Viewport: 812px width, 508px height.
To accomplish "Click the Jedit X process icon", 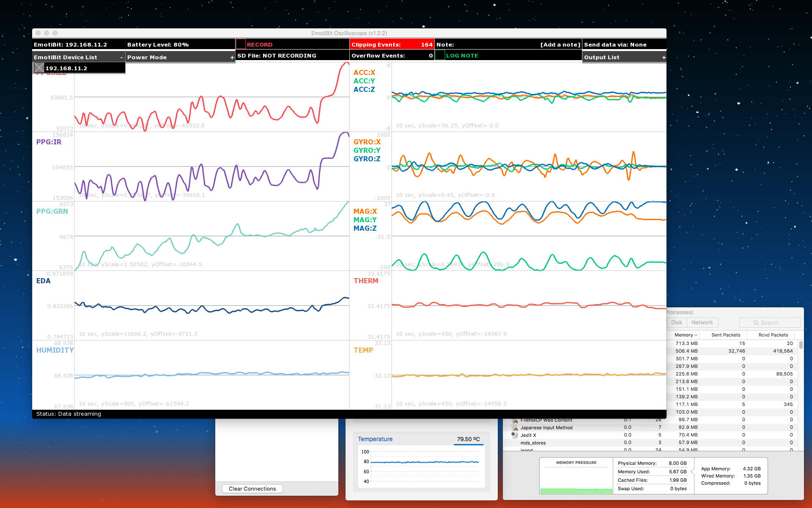I will (x=515, y=435).
